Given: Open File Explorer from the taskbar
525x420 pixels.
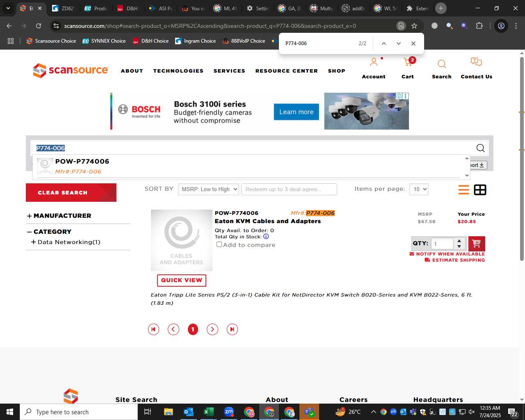Looking at the screenshot, I should (x=168, y=412).
